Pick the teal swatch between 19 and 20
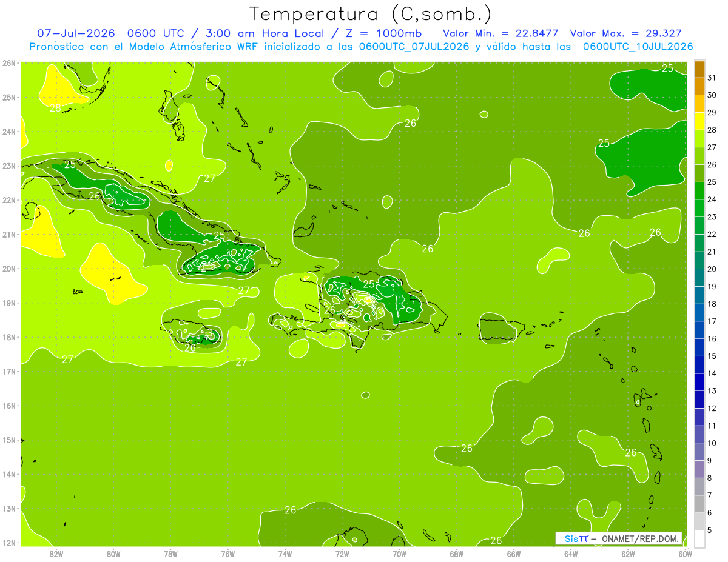Screen dimensions: 728x562 pos(699,278)
